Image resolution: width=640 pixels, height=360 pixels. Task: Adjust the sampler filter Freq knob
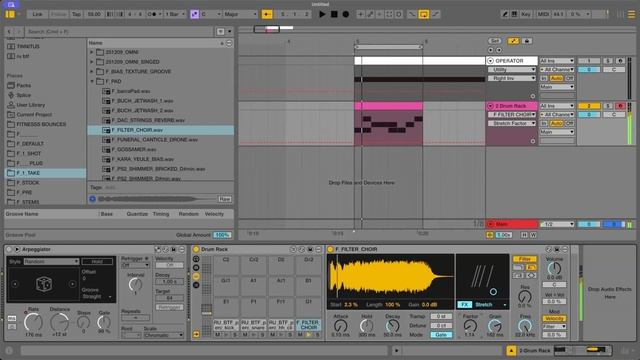coord(524,326)
